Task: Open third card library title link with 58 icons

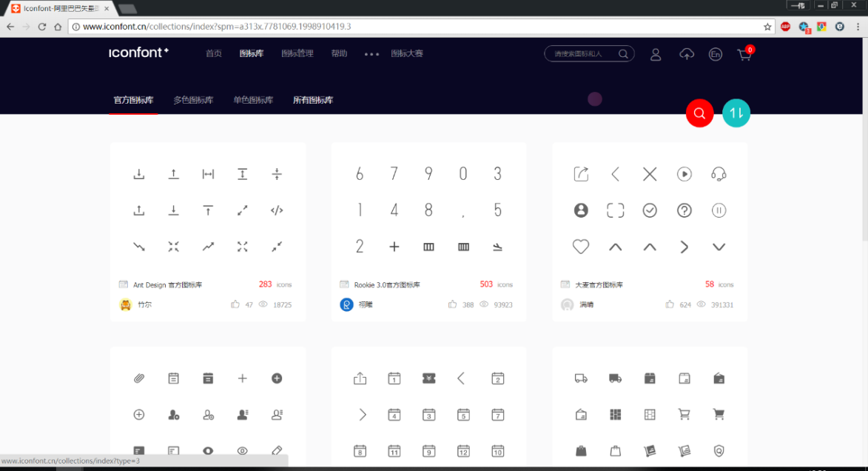Action: coord(599,285)
